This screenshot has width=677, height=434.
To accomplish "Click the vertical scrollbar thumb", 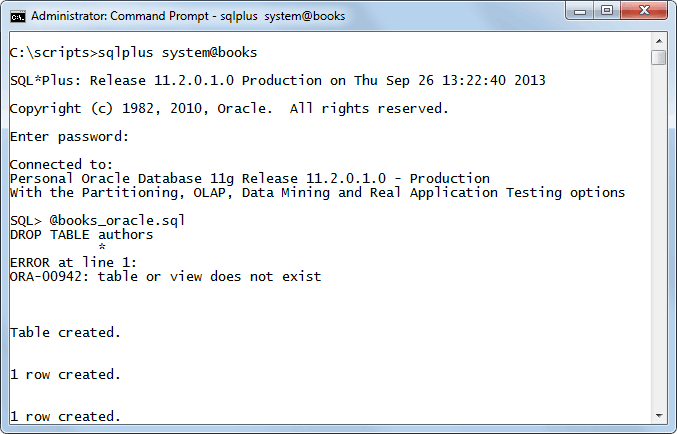I will pos(659,57).
